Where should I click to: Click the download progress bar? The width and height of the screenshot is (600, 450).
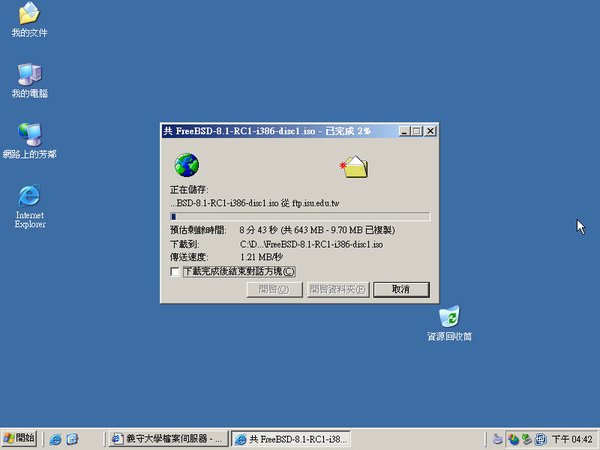pos(300,217)
